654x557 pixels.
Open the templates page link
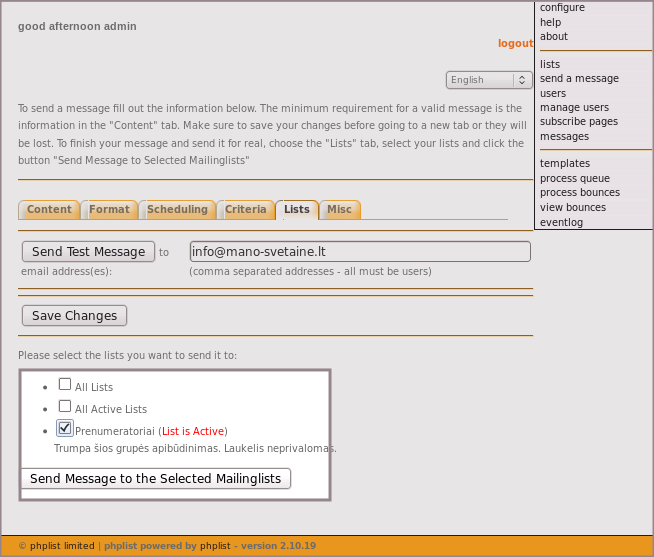pyautogui.click(x=565, y=164)
